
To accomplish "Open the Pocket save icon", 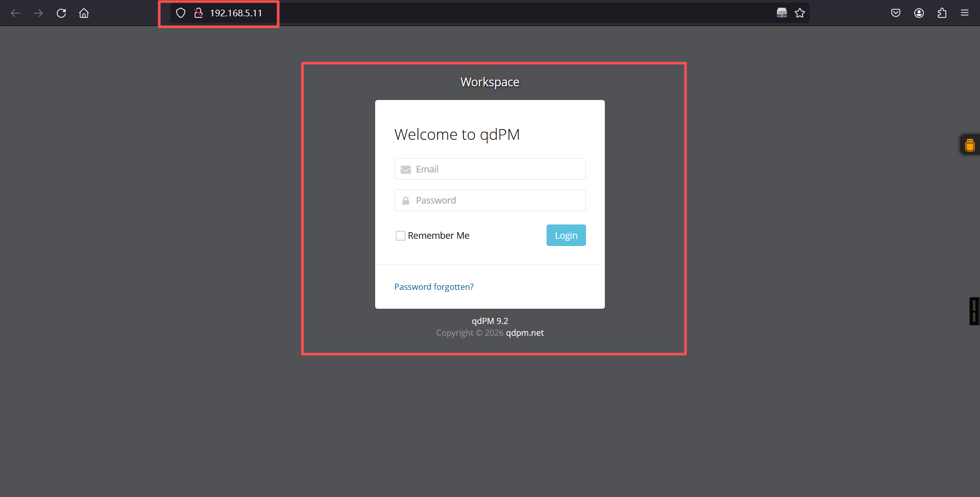I will click(896, 13).
